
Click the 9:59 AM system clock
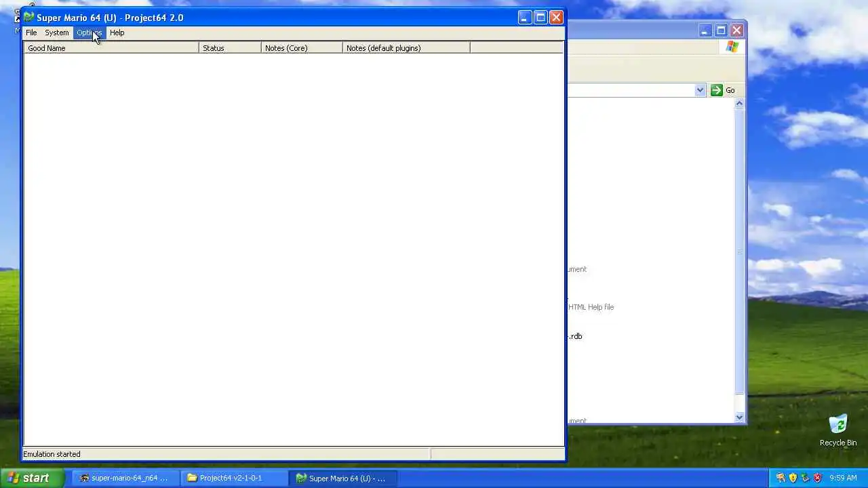tap(843, 478)
